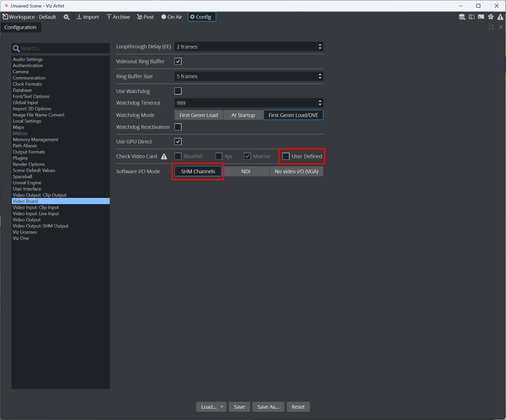The width and height of the screenshot is (506, 420).
Task: Click the configuration Search field
Action: click(x=61, y=48)
